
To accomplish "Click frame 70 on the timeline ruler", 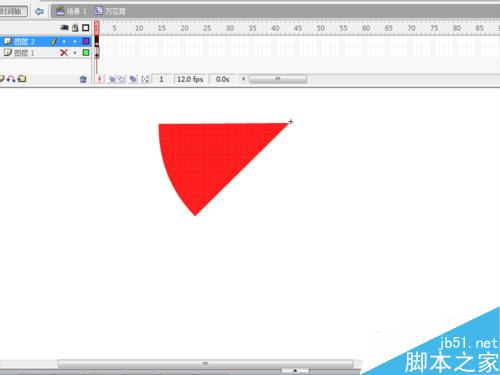I will coord(411,28).
